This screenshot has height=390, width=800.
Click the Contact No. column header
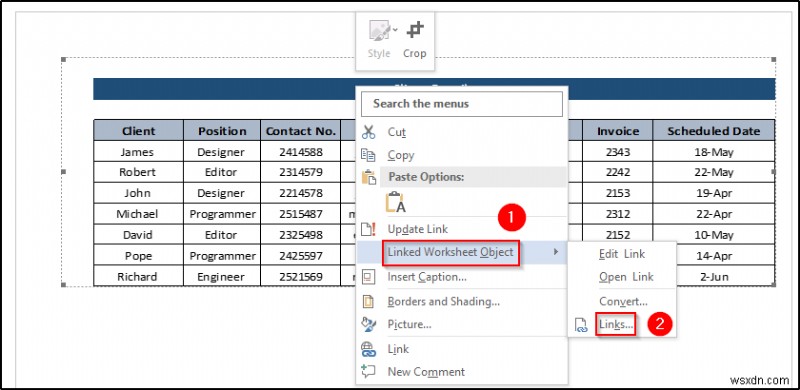pos(301,131)
